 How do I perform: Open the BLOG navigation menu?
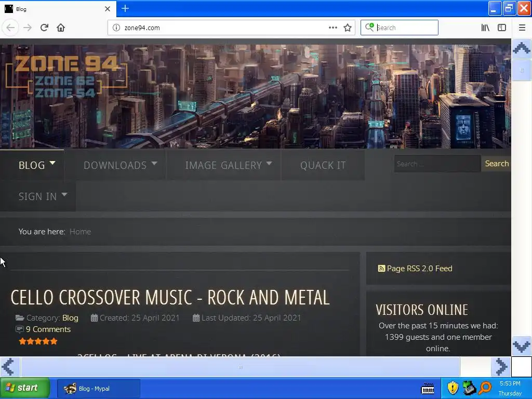(x=32, y=165)
